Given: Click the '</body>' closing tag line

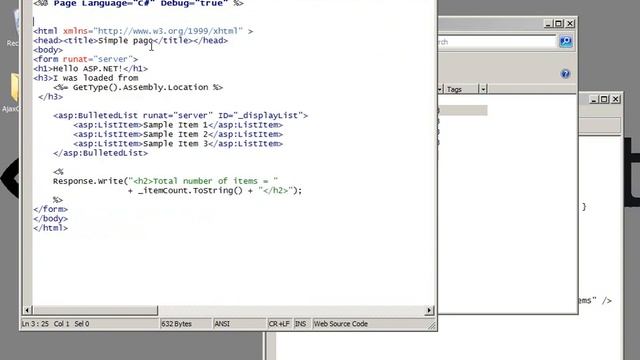Looking at the screenshot, I should [x=51, y=218].
